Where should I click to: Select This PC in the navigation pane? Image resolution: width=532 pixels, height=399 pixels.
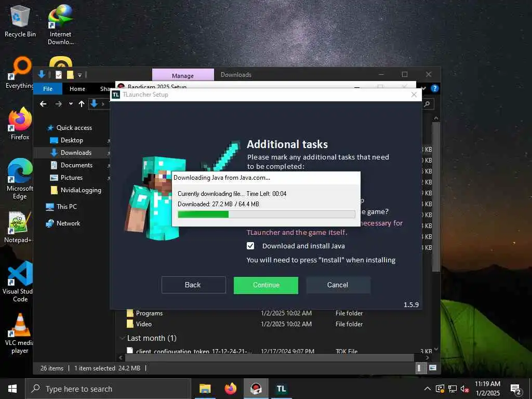(x=61, y=206)
